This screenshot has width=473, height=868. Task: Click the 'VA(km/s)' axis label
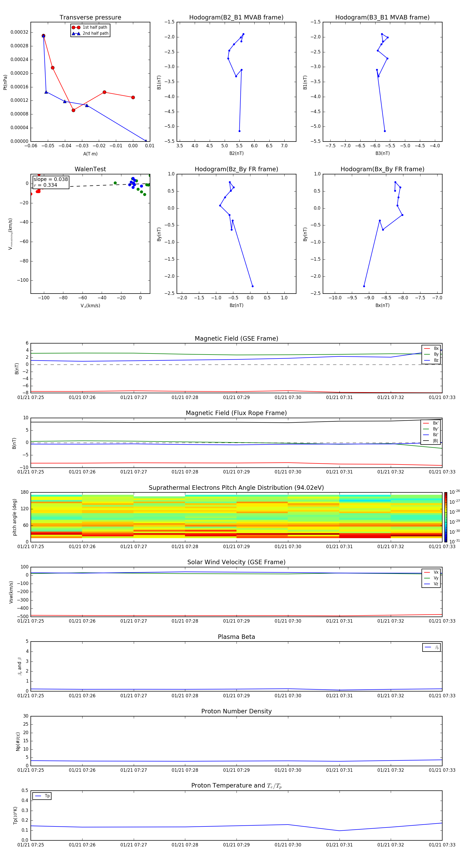90,306
